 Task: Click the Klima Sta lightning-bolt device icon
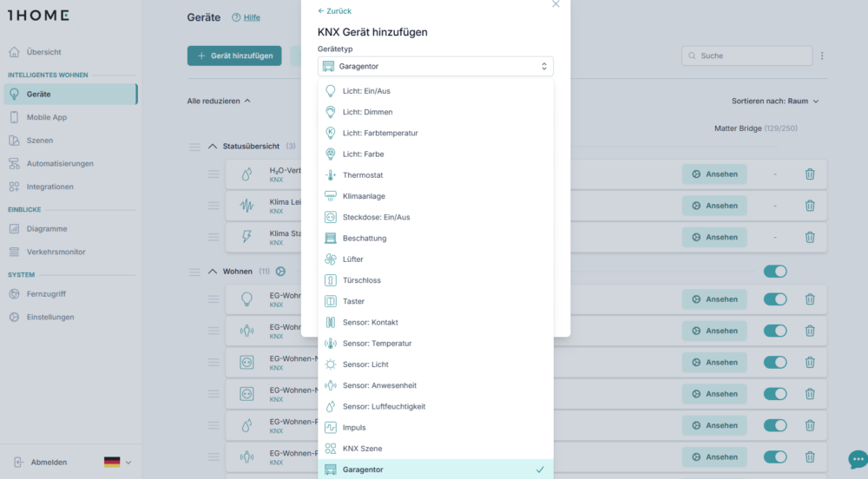pos(247,237)
